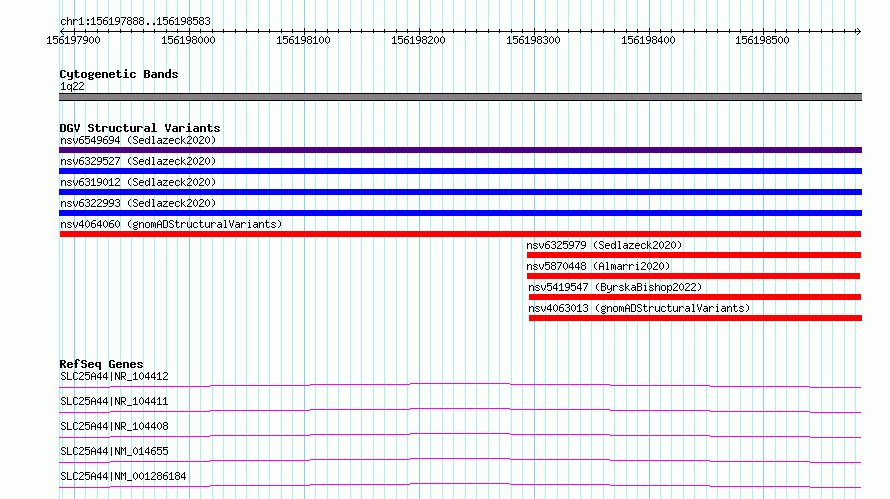The height and width of the screenshot is (499, 890).
Task: Click the blue nsv6319012 variant bar
Action: 460,192
